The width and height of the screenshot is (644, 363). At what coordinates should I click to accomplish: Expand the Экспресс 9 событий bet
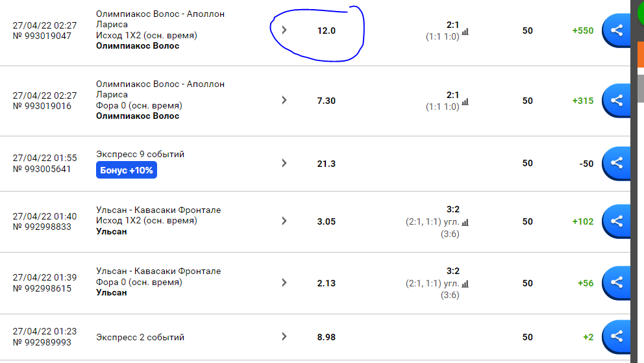(284, 163)
